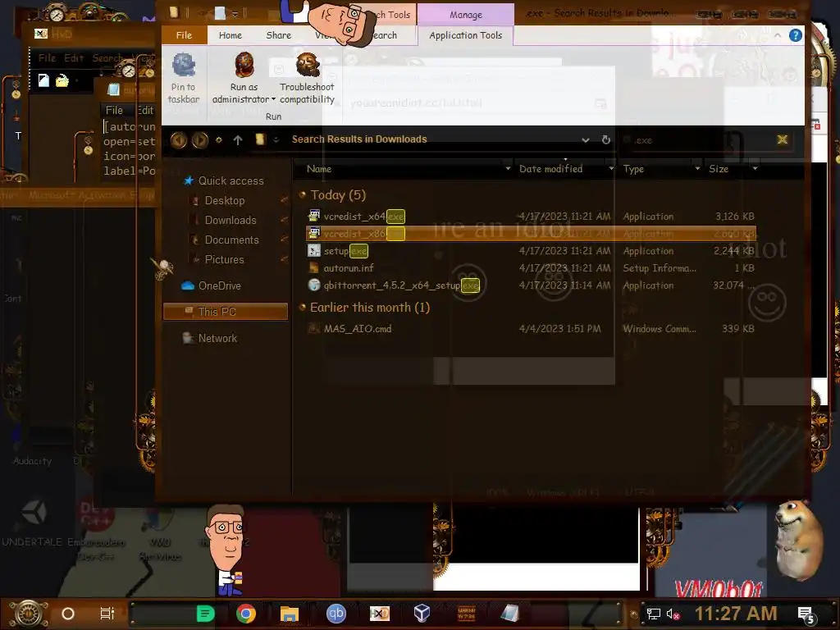This screenshot has width=840, height=630.
Task: Clear the .exe search with the X
Action: [782, 139]
